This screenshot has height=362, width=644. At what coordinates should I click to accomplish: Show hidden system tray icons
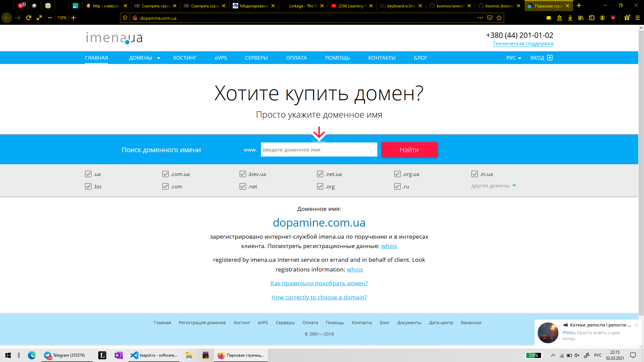coord(553,355)
